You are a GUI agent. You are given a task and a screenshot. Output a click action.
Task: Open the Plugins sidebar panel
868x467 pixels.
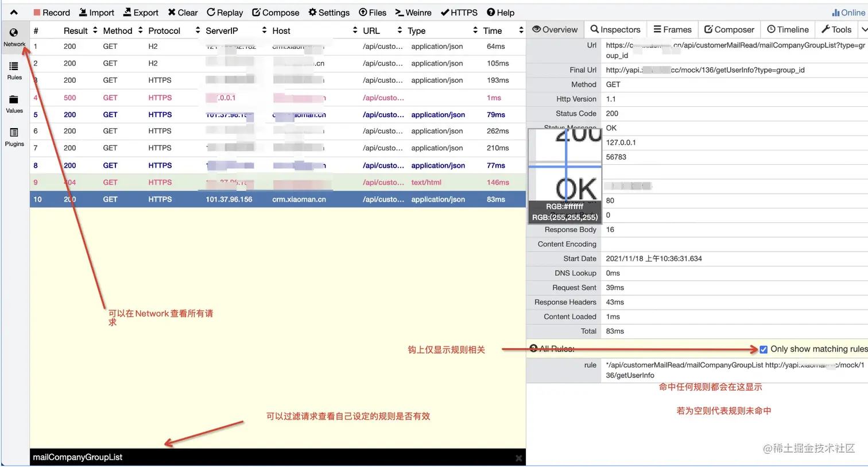[14, 137]
